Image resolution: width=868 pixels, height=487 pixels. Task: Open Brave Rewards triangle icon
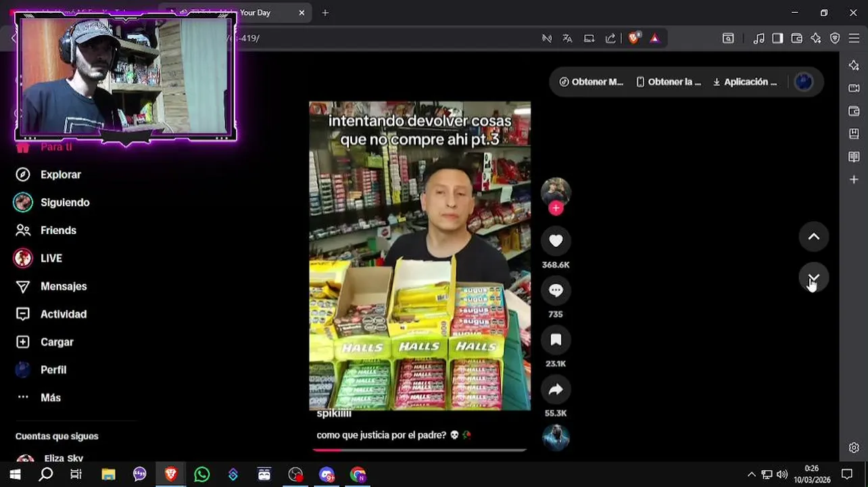coord(654,39)
